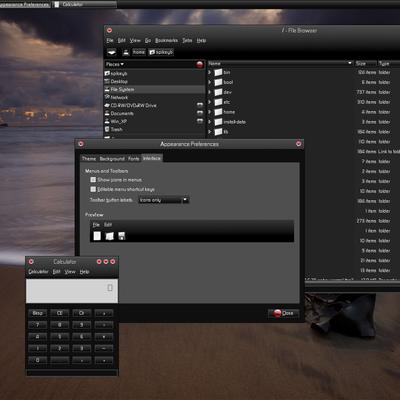Expand the initrd folder tree arrow
This screenshot has width=400, height=400.
click(x=210, y=122)
